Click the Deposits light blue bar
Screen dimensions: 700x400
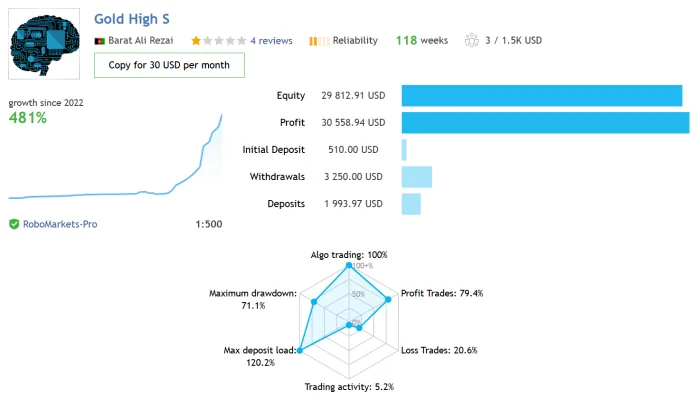click(x=411, y=204)
